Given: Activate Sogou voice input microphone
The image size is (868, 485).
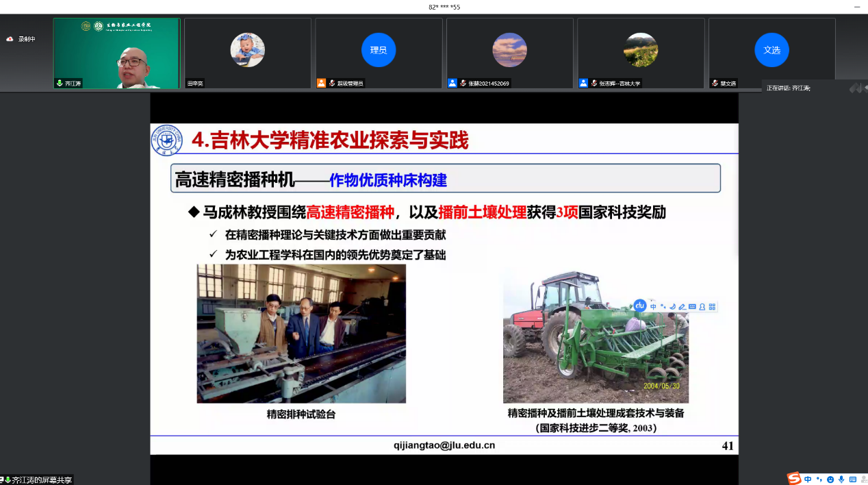Looking at the screenshot, I should (x=841, y=480).
